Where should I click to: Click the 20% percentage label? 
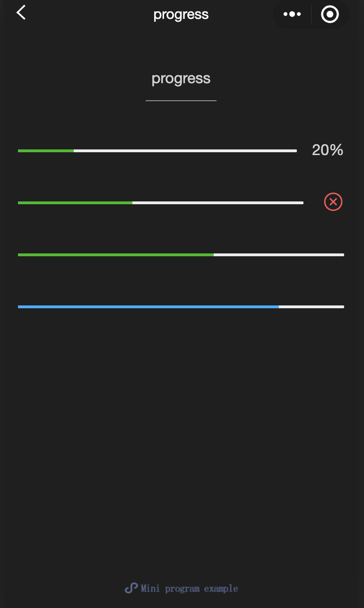pos(328,150)
